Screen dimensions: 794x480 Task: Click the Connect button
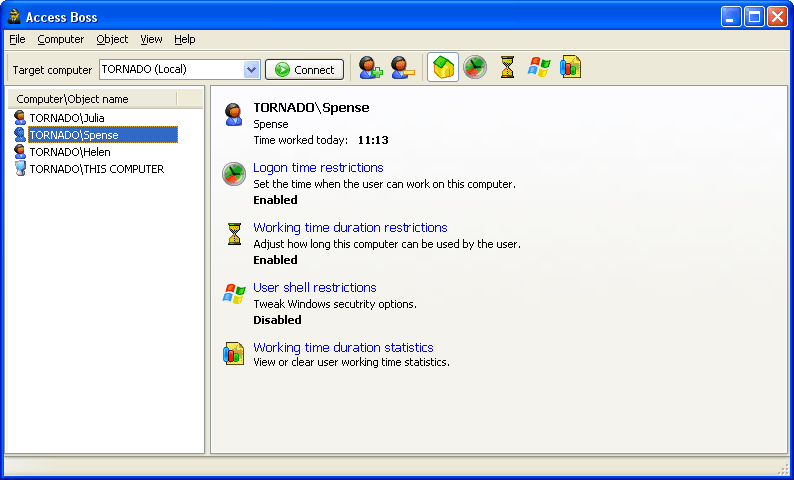pyautogui.click(x=304, y=69)
